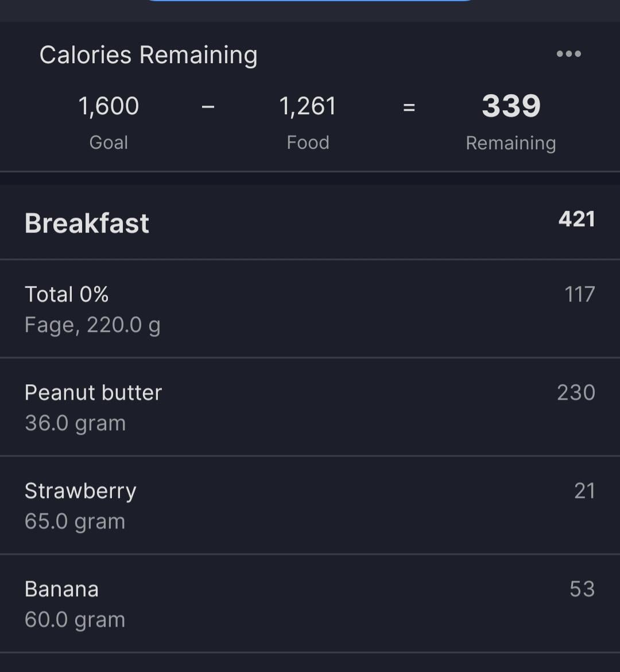This screenshot has height=672, width=620.
Task: Open the Peanut butter food entry
Action: tap(310, 407)
